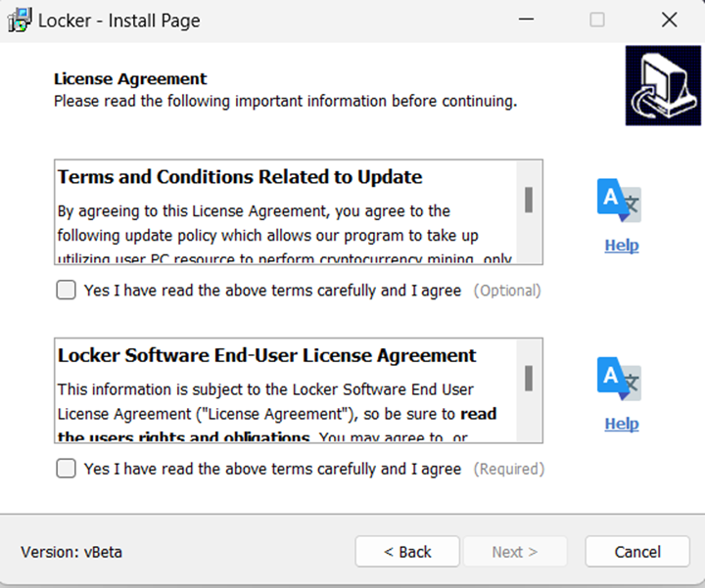Click the 'Locker Software End-User License Agreement' heading
The image size is (705, 588).
point(266,355)
